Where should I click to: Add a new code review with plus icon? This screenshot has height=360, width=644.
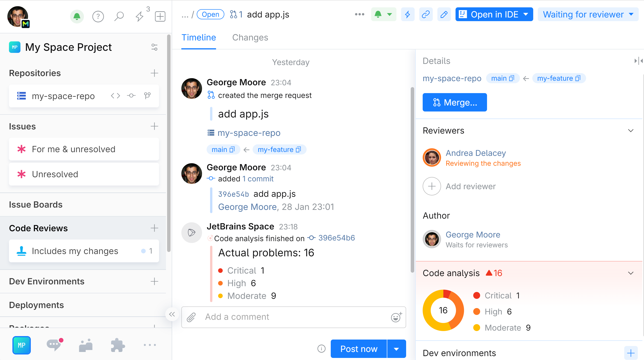(154, 228)
